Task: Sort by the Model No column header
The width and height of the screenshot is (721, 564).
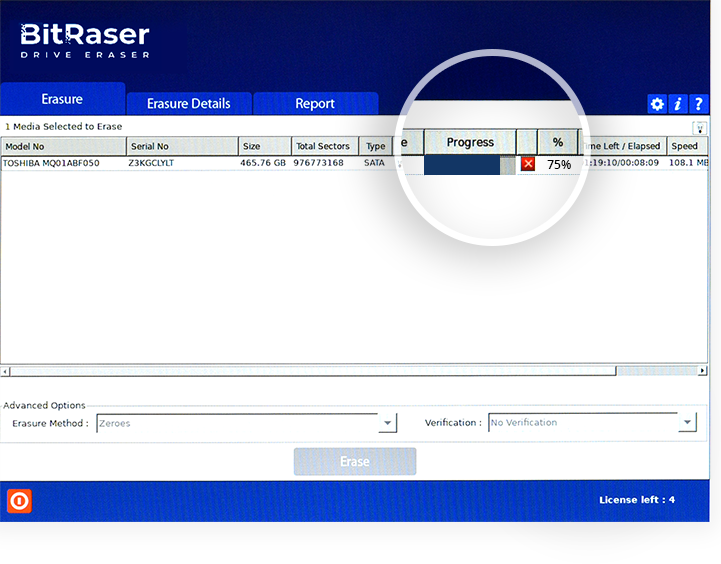Action: pos(63,146)
